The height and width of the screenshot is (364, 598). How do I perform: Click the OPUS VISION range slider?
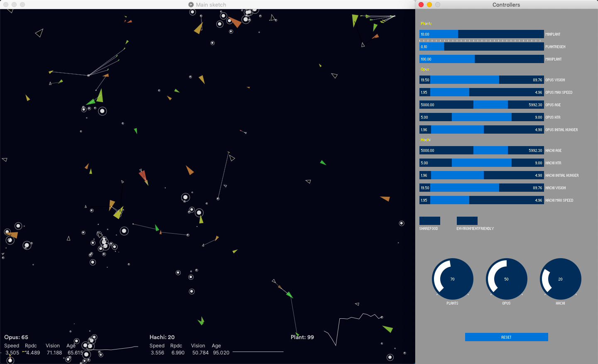(481, 80)
